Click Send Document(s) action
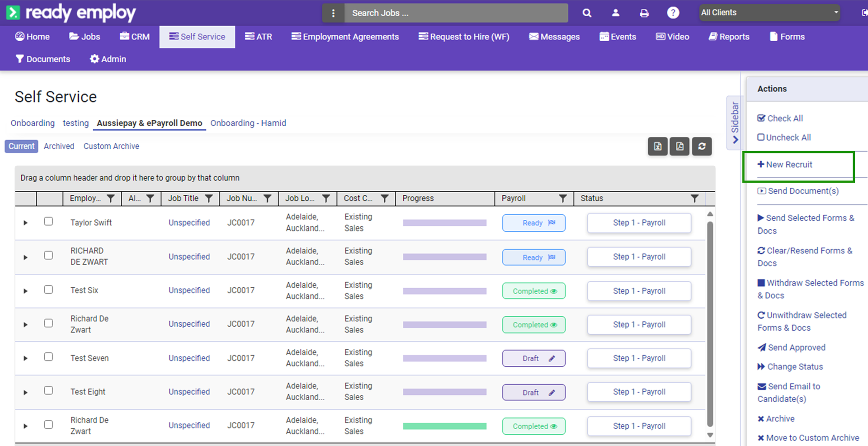The image size is (868, 446). pos(798,191)
